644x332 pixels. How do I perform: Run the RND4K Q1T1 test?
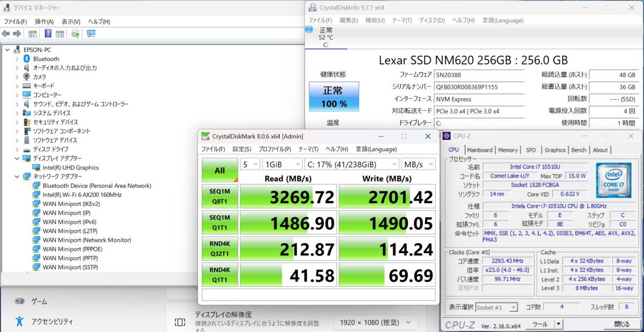[x=219, y=275]
